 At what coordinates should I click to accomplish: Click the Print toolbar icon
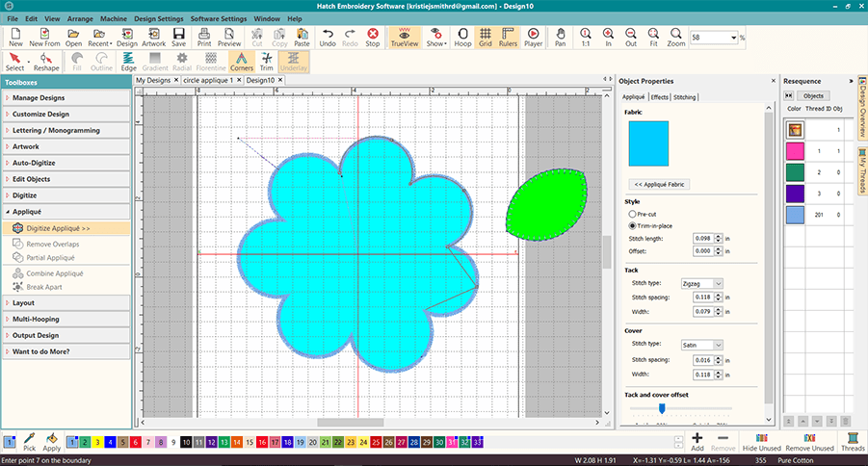[x=204, y=38]
